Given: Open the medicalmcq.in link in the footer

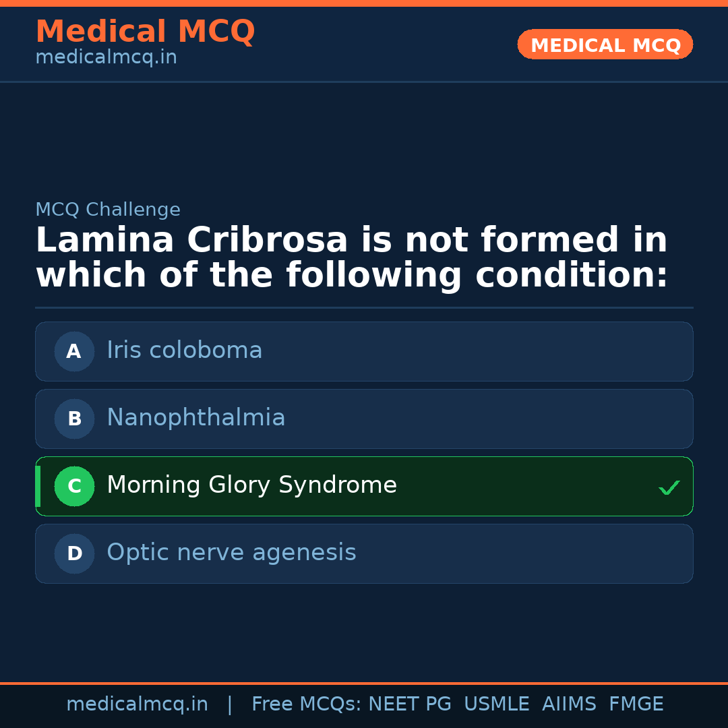Looking at the screenshot, I should coord(137,704).
